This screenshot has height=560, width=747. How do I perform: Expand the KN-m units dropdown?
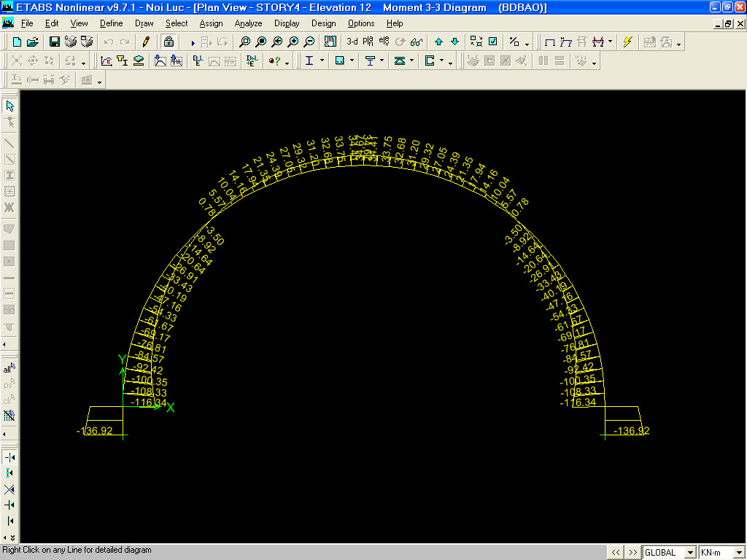tap(738, 552)
